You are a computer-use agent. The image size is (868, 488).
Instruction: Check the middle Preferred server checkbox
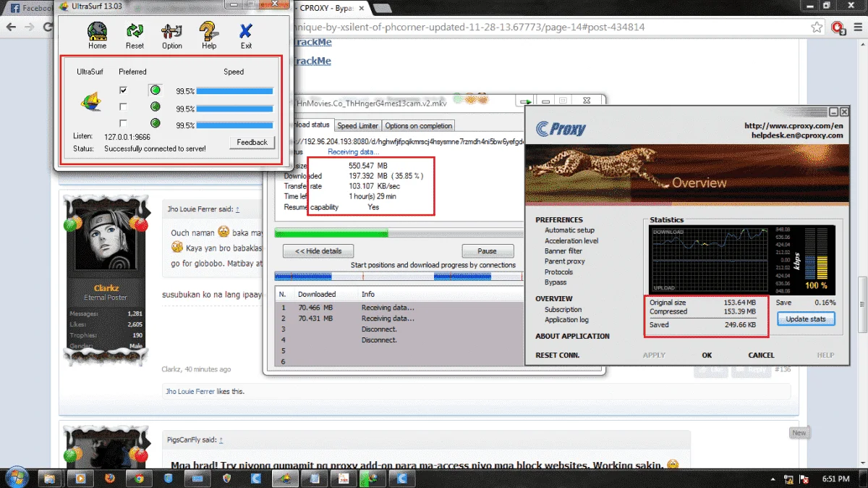tap(124, 107)
